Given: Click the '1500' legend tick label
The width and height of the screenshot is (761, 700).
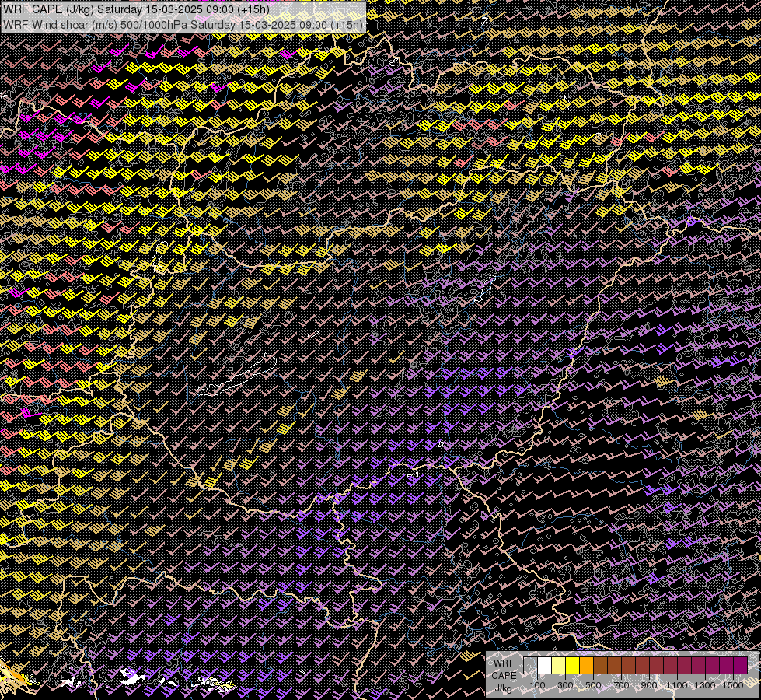Looking at the screenshot, I should [733, 685].
